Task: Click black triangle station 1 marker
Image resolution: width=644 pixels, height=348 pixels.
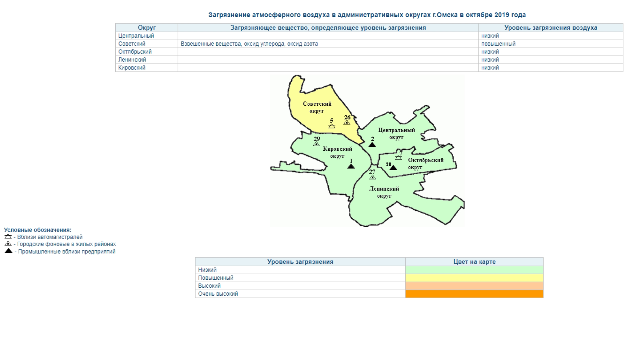Action: pos(351,166)
